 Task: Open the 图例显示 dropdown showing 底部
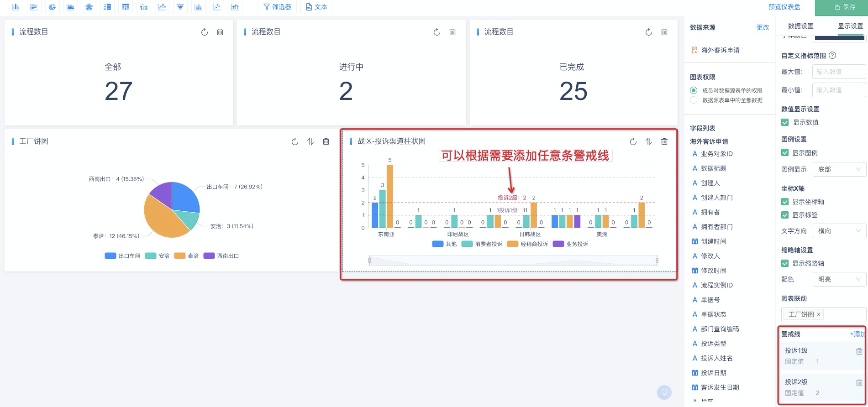click(x=839, y=169)
